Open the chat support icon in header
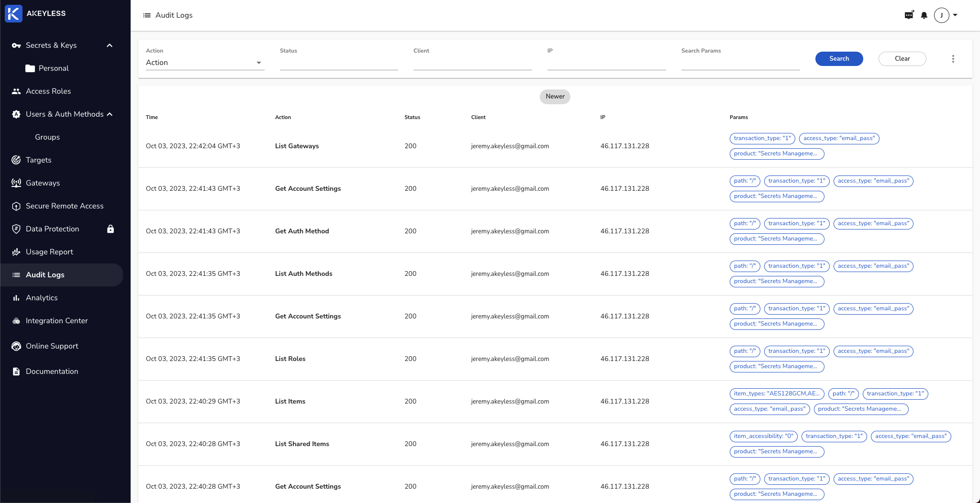The width and height of the screenshot is (980, 503). pos(909,15)
